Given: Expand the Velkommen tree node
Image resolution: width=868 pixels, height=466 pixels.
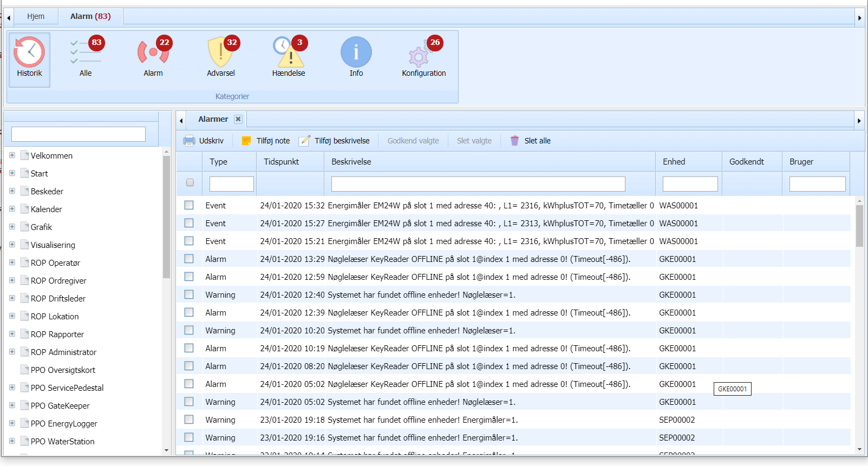Looking at the screenshot, I should click(12, 155).
